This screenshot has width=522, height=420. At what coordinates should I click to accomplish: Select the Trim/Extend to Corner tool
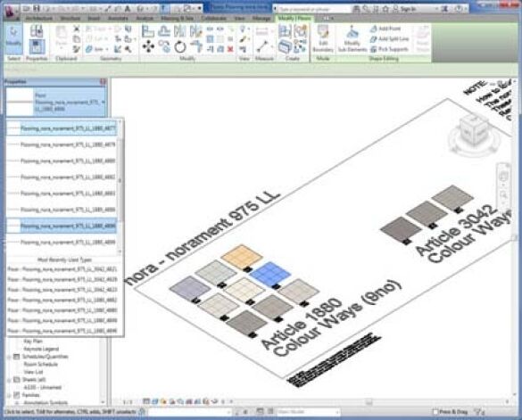196,46
